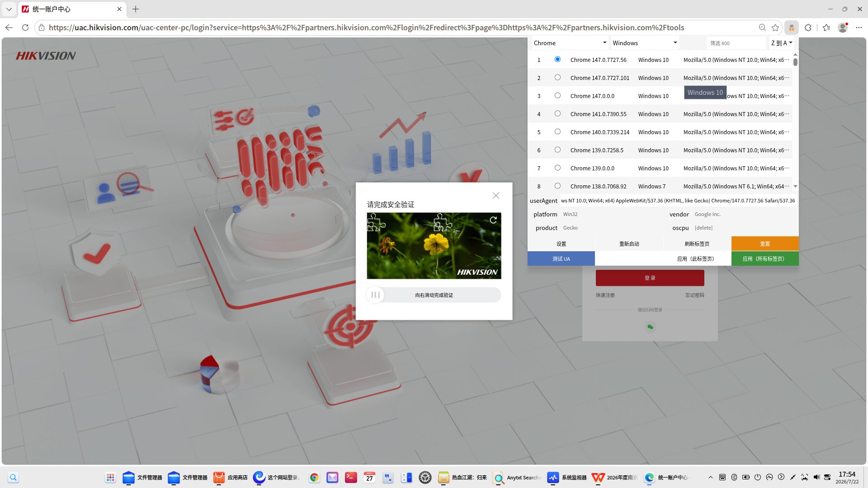The height and width of the screenshot is (488, 868).
Task: Open the 忘记密码 forgot password link
Action: click(x=695, y=295)
